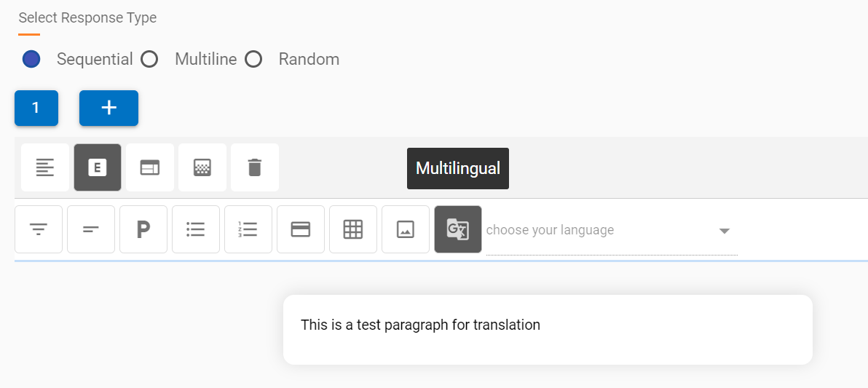
Task: Click the web layout panel icon
Action: 150,167
